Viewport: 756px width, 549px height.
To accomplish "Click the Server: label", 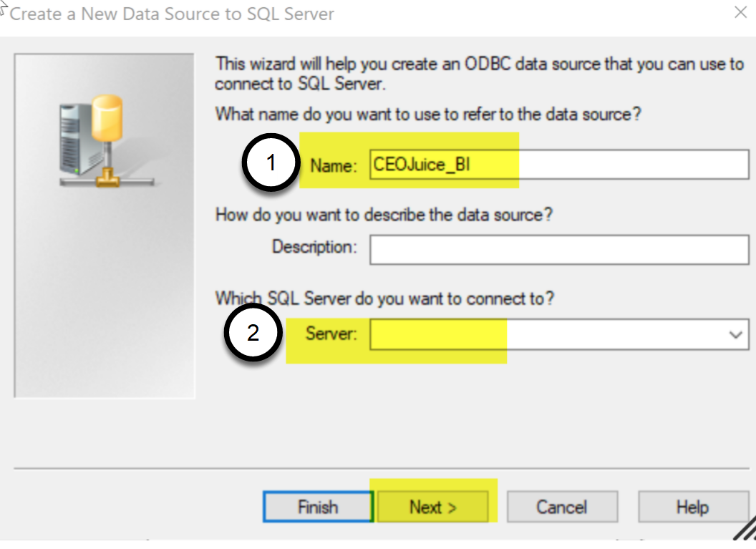I will click(331, 334).
